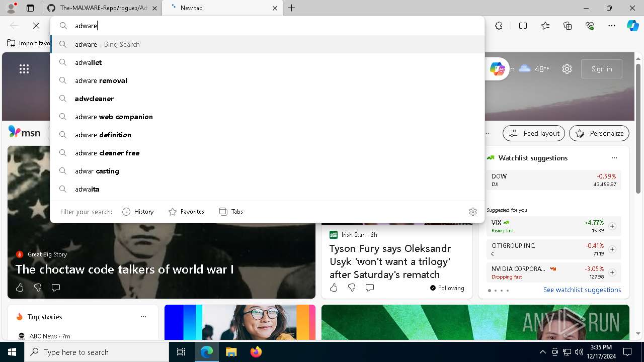Open Browser essentials heart icon
The width and height of the screenshot is (644, 362).
point(590,26)
